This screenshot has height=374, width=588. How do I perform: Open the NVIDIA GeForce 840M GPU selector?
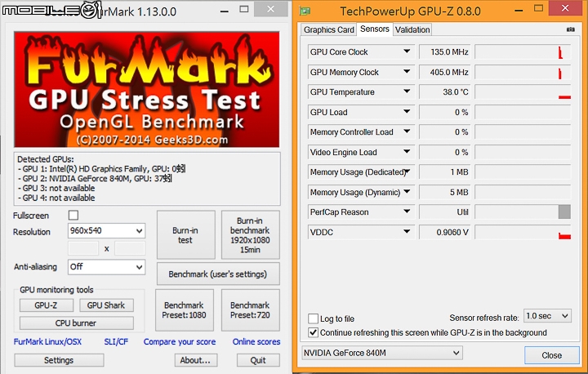coord(381,353)
